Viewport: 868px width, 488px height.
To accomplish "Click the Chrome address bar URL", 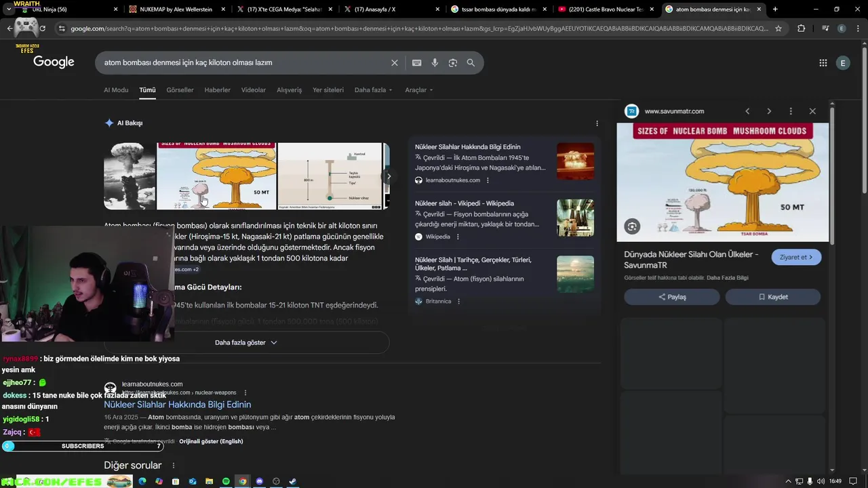I will 419,28.
